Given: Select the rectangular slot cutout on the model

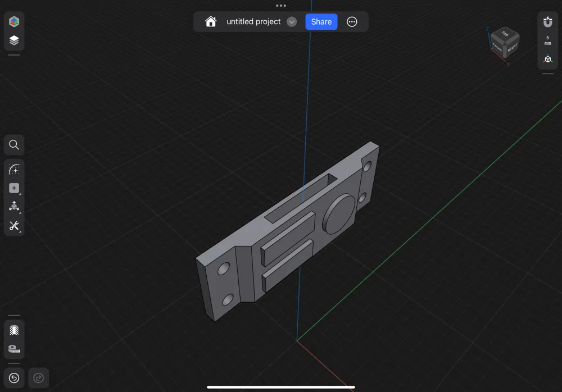Looking at the screenshot, I should point(301,198).
